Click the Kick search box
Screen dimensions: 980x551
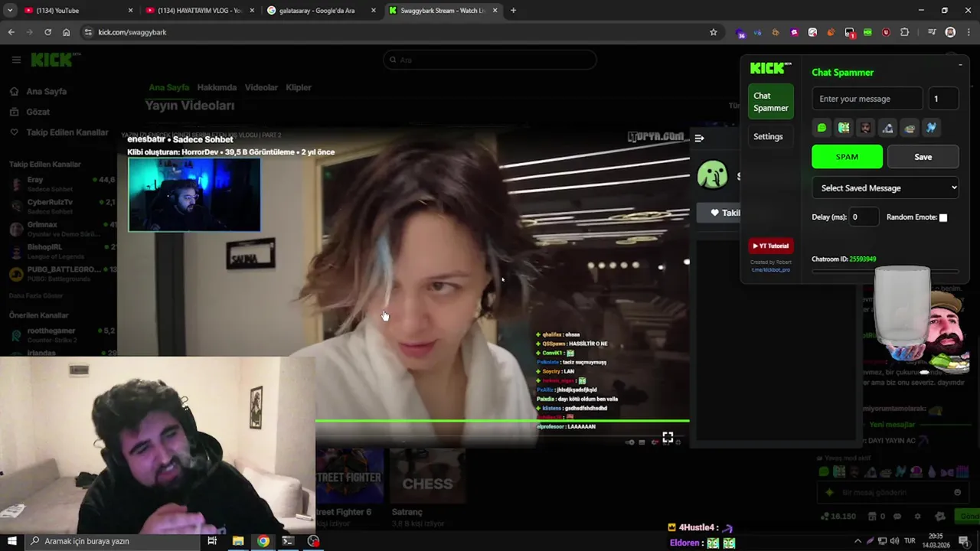[x=490, y=60]
